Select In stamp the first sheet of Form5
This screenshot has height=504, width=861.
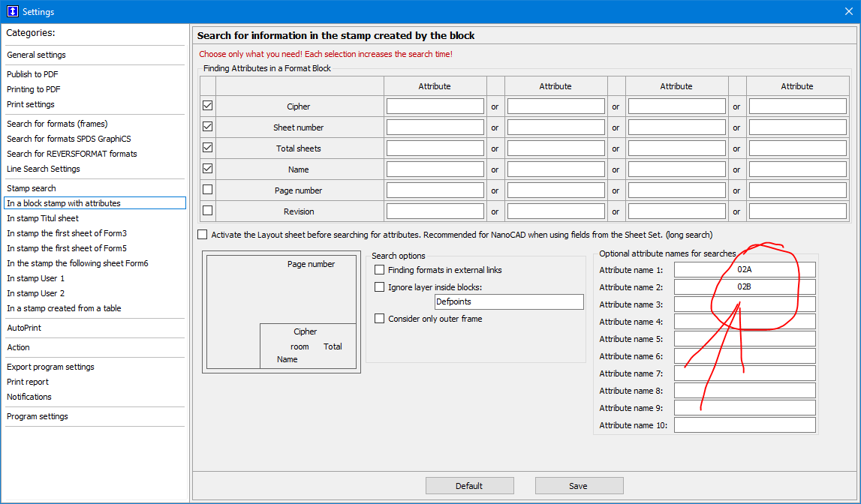point(67,248)
